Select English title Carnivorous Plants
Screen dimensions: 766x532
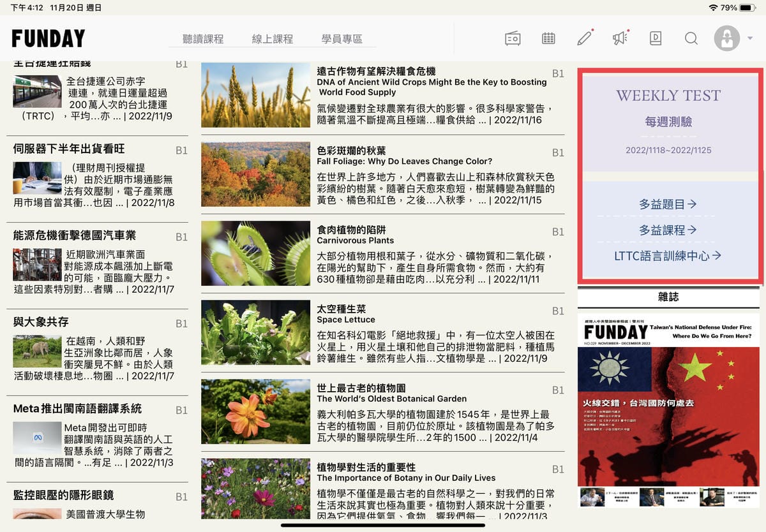355,240
